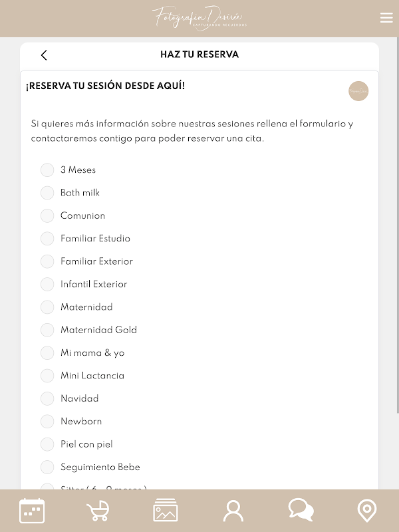Select the Mi mama & yo option
This screenshot has width=399, height=532.
[x=47, y=352]
